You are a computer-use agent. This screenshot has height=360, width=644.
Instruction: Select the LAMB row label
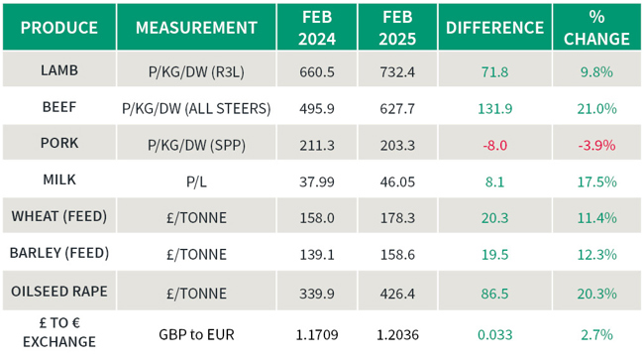coord(59,70)
